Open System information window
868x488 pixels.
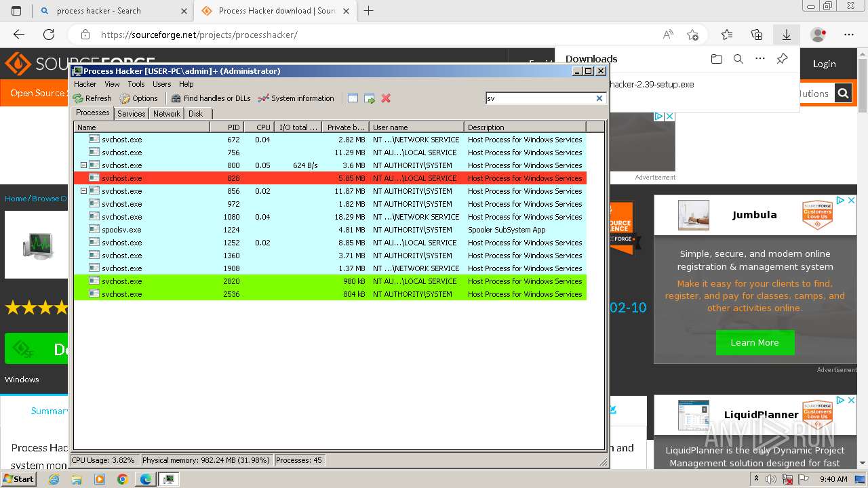coord(296,98)
